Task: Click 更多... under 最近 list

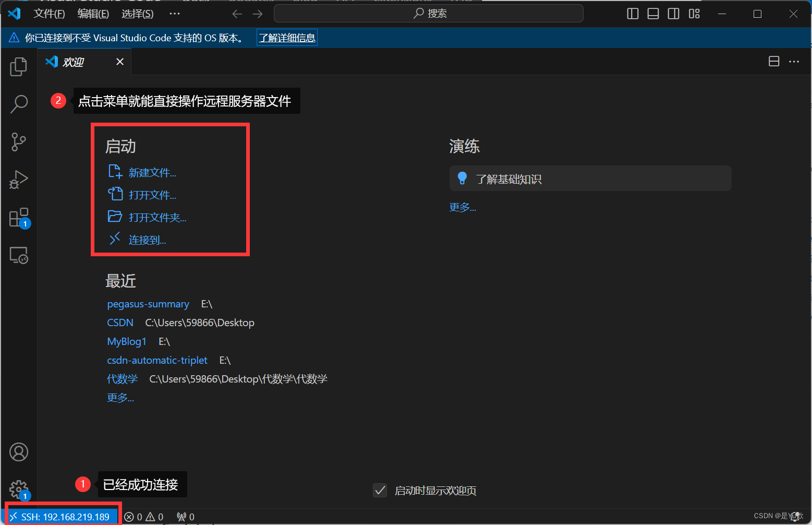Action: (120, 398)
